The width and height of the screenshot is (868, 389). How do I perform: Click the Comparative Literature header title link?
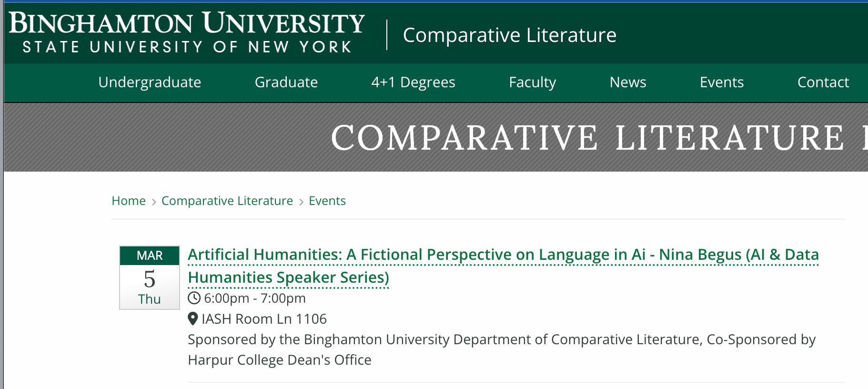[509, 35]
